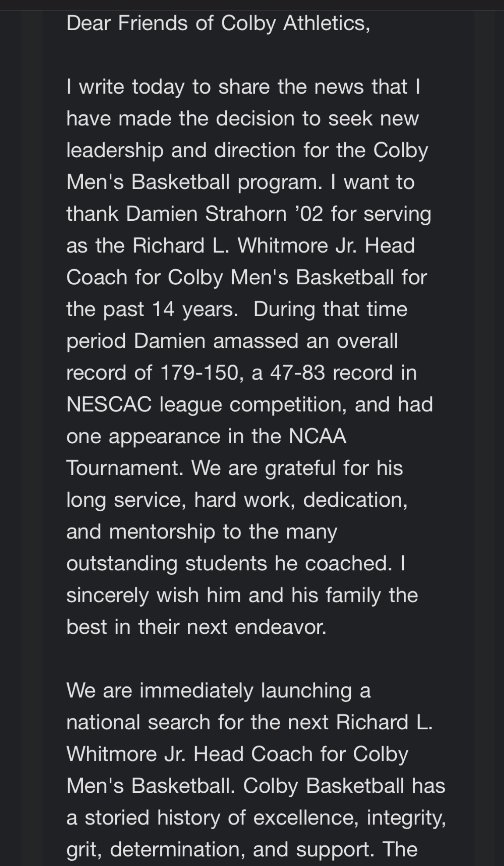Click the word 'endeavor.'

[281, 627]
